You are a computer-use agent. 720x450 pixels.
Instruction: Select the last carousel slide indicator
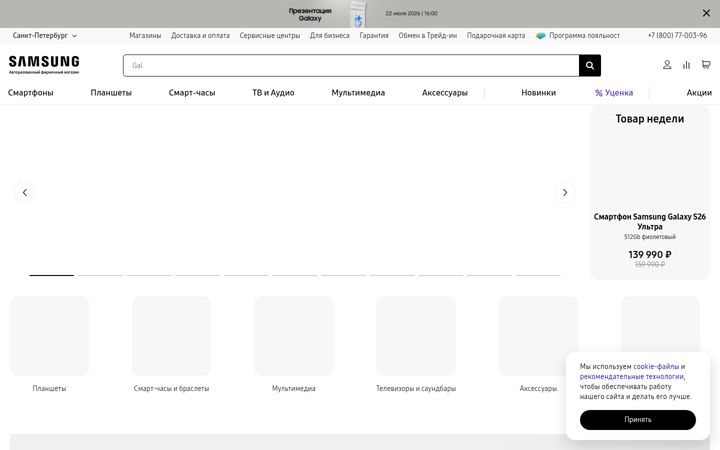(538, 275)
